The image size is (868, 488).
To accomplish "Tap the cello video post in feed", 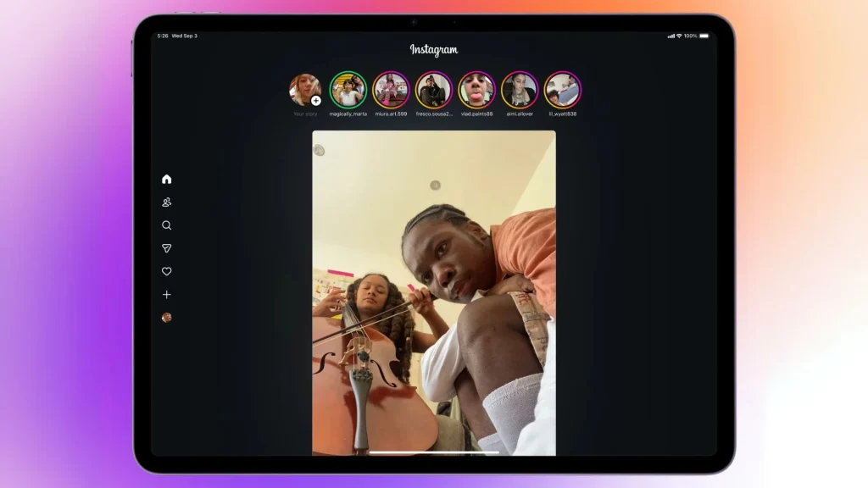I will [434, 292].
